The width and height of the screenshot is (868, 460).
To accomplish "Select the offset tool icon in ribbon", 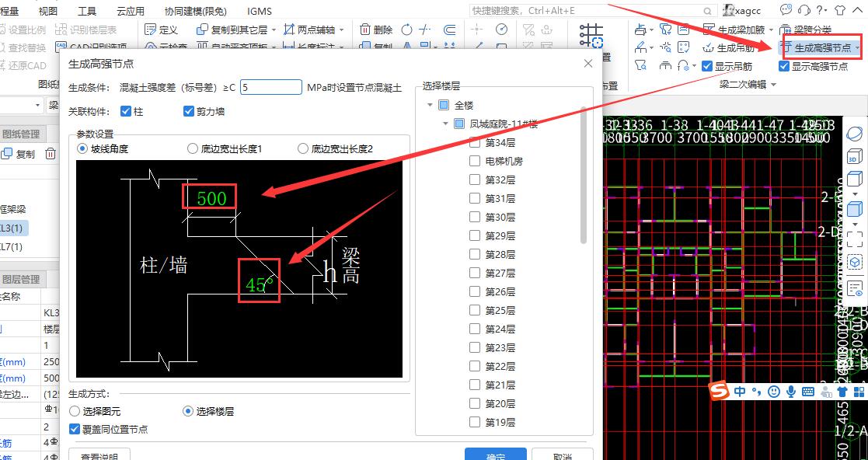I will (x=450, y=30).
